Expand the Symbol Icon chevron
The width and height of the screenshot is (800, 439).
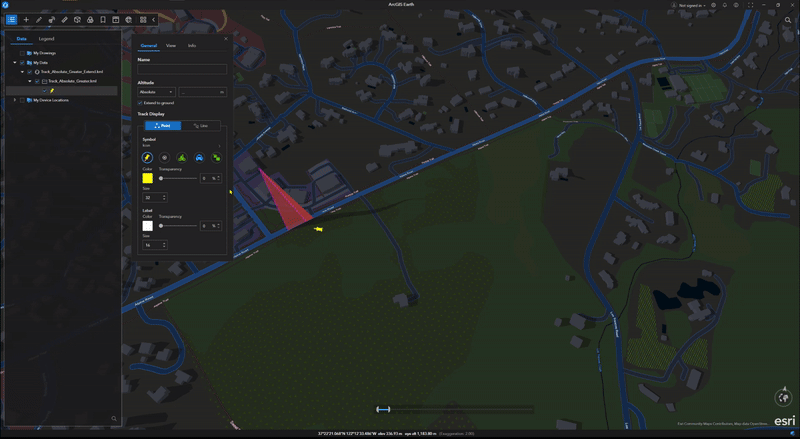click(x=220, y=146)
